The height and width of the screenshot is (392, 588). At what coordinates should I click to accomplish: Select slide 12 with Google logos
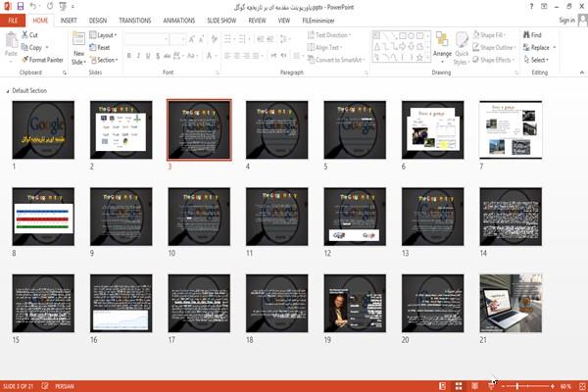pyautogui.click(x=355, y=217)
